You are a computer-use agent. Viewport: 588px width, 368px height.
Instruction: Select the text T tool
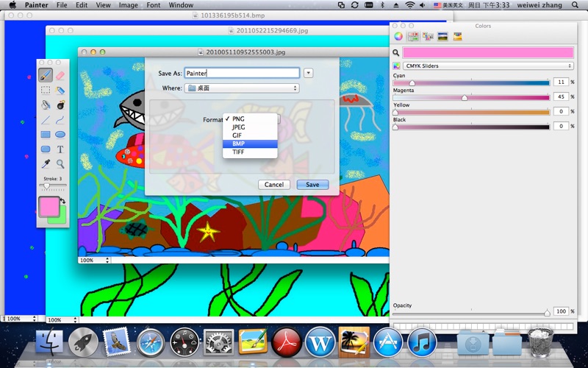pyautogui.click(x=60, y=149)
